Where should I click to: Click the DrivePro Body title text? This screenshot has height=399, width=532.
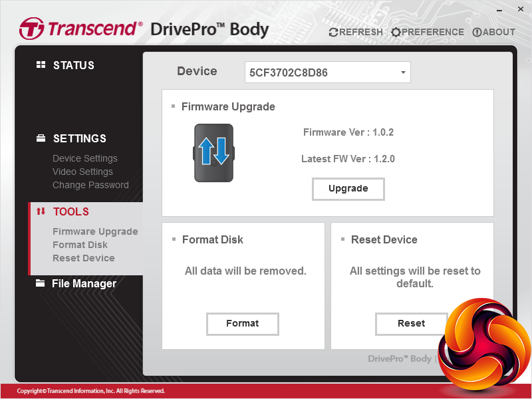coord(209,29)
